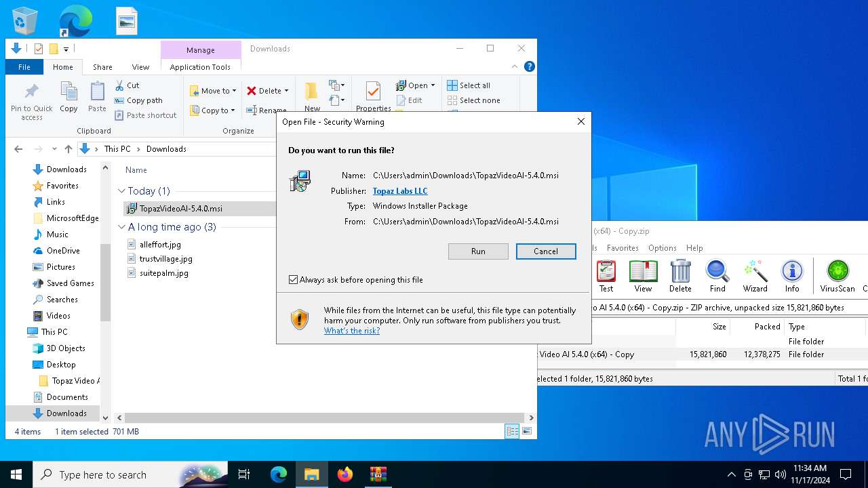Image resolution: width=868 pixels, height=488 pixels.
Task: Open File Explorer from the taskbar
Action: [311, 474]
